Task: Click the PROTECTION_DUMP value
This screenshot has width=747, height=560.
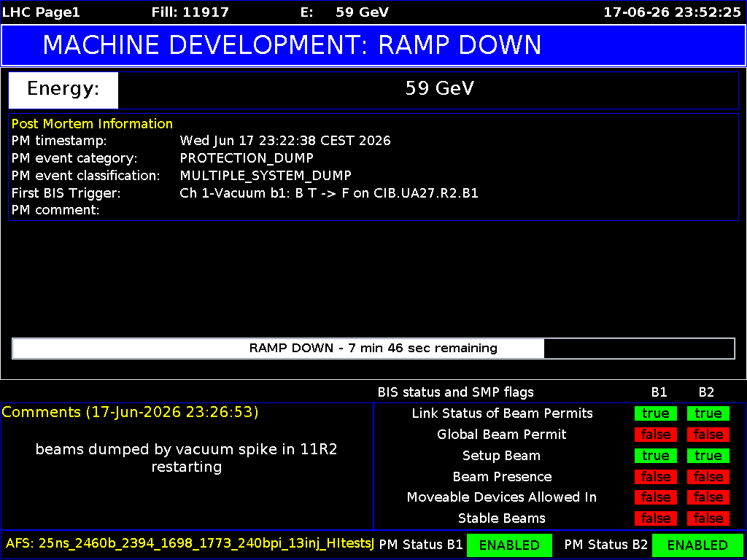Action: 247,158
